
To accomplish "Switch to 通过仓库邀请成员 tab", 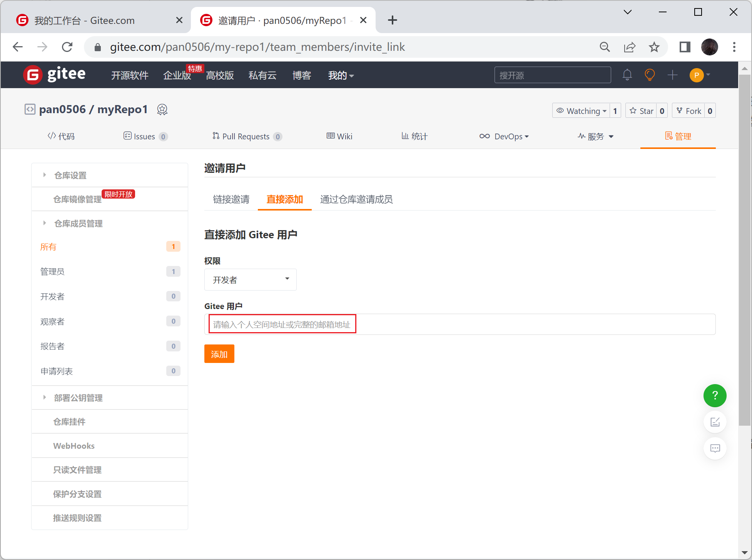I will coord(356,199).
